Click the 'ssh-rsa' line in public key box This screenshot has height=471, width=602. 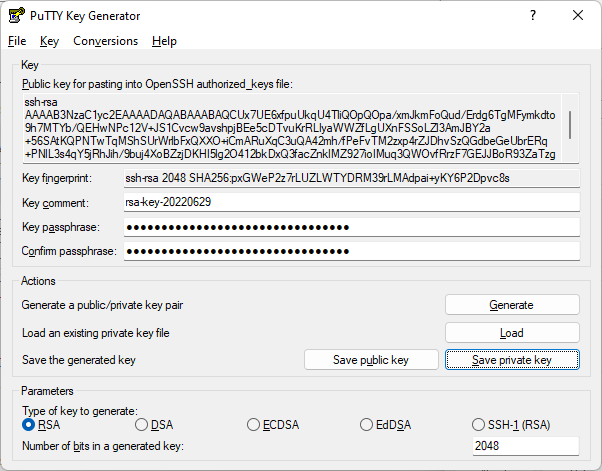coord(41,102)
